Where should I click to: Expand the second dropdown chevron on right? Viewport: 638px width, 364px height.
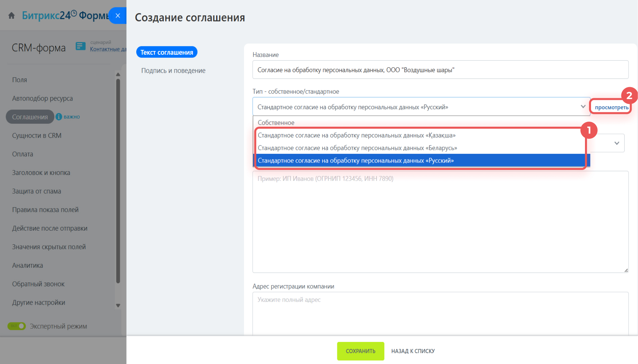(x=617, y=143)
